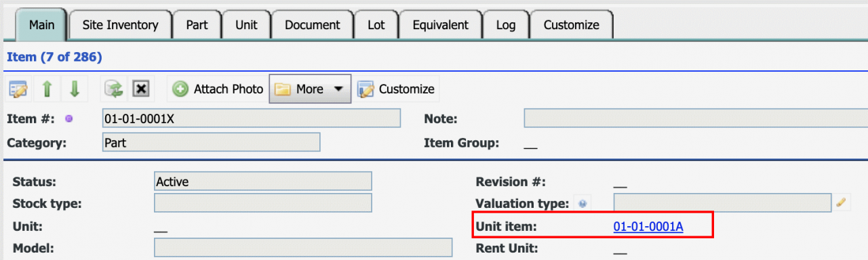868x260 pixels.
Task: Click the pencil icon beside Valuation type field
Action: [x=842, y=202]
